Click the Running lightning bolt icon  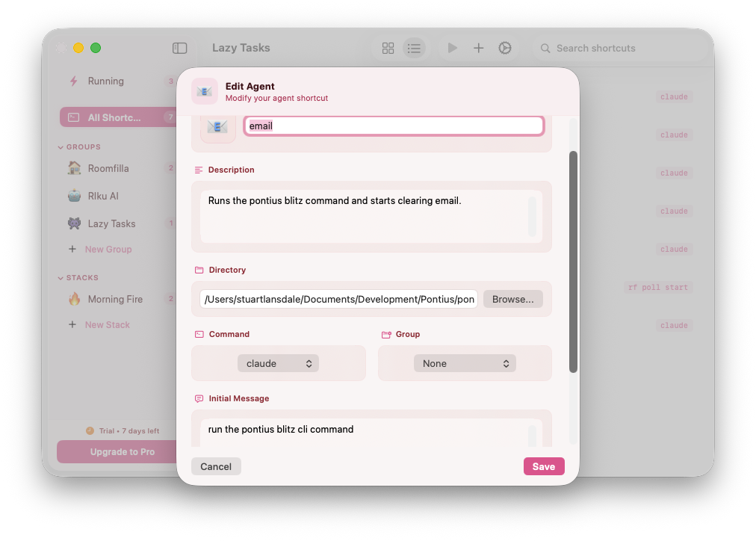[x=73, y=81]
